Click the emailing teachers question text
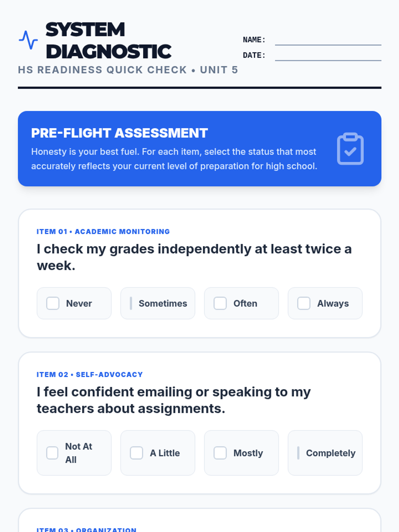This screenshot has width=399, height=532. click(x=174, y=400)
